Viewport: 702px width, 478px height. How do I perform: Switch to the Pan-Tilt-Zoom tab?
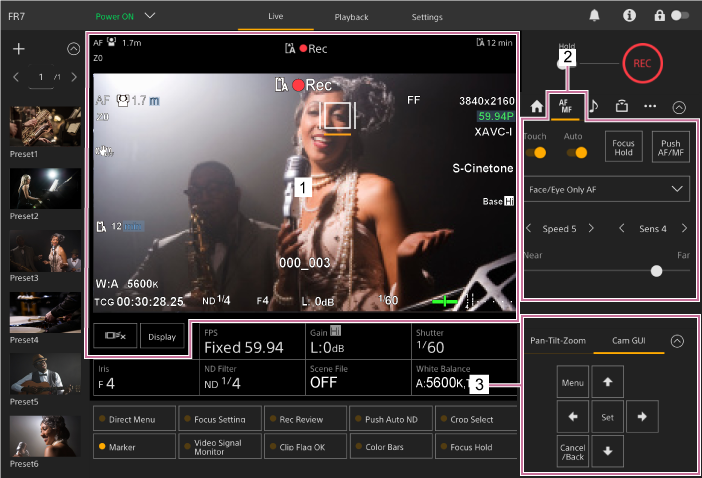coord(558,340)
